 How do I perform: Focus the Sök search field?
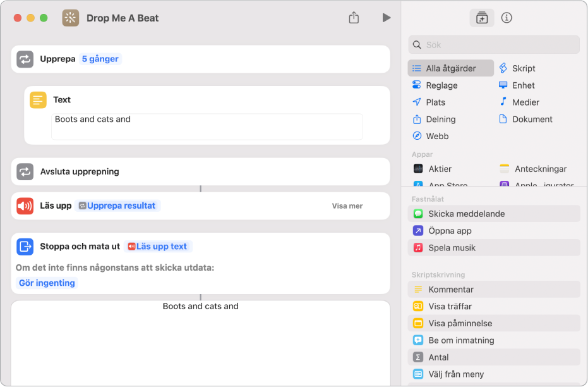point(494,45)
